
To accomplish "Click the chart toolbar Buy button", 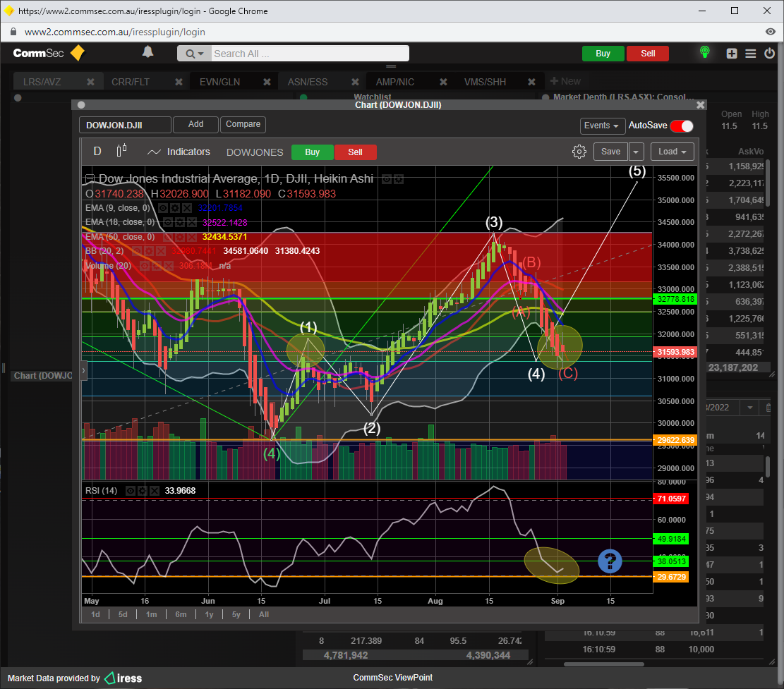I will (312, 152).
